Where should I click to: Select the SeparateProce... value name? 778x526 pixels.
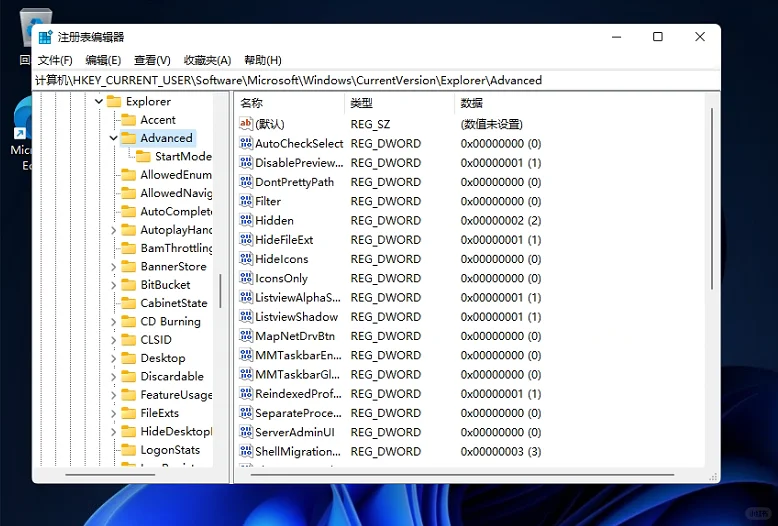(x=298, y=413)
